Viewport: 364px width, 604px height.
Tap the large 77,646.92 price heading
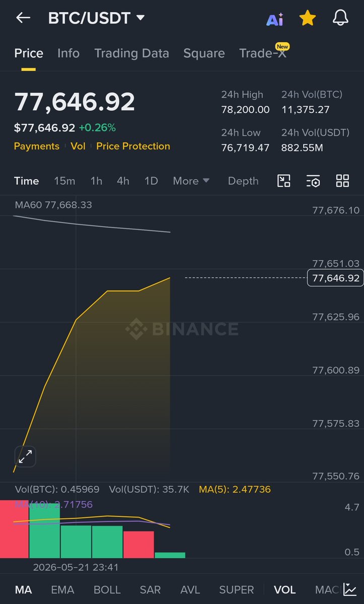pos(75,102)
